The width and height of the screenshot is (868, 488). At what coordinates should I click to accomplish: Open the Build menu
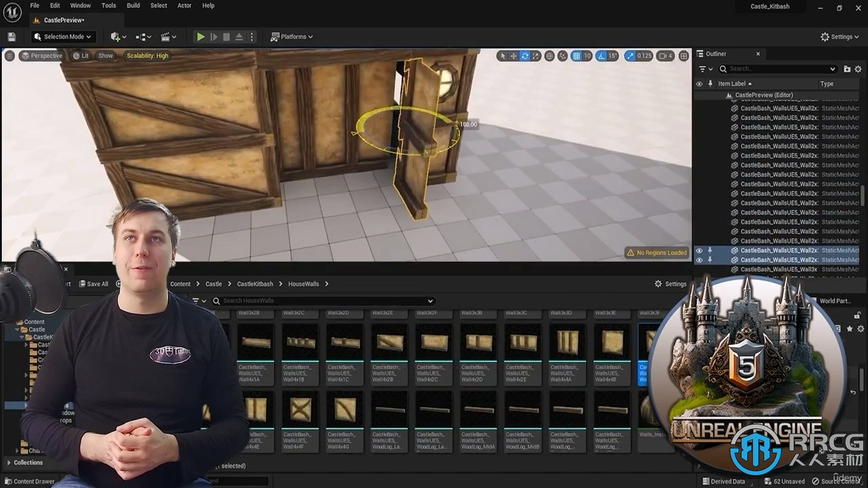[133, 5]
